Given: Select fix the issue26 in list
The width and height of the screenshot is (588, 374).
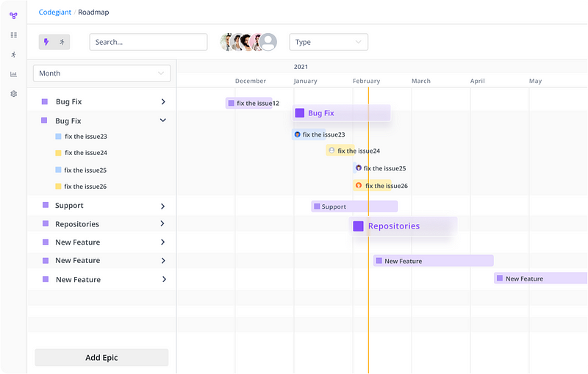Looking at the screenshot, I should 85,186.
